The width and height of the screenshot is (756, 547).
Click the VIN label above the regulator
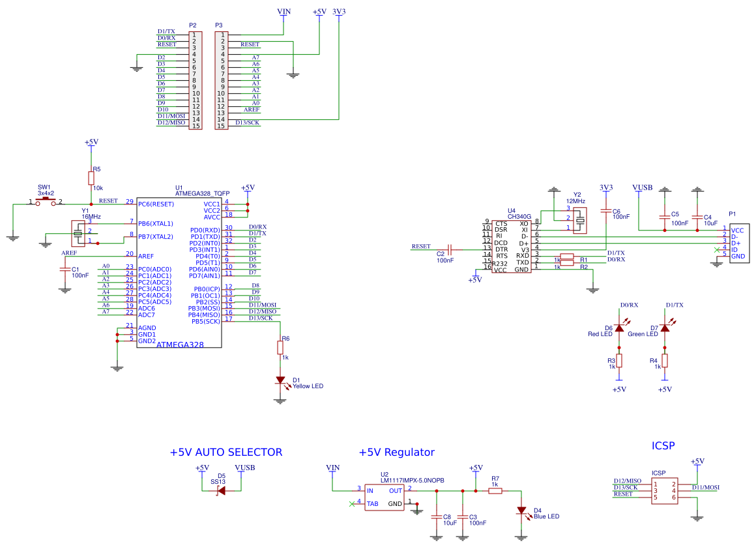point(333,467)
